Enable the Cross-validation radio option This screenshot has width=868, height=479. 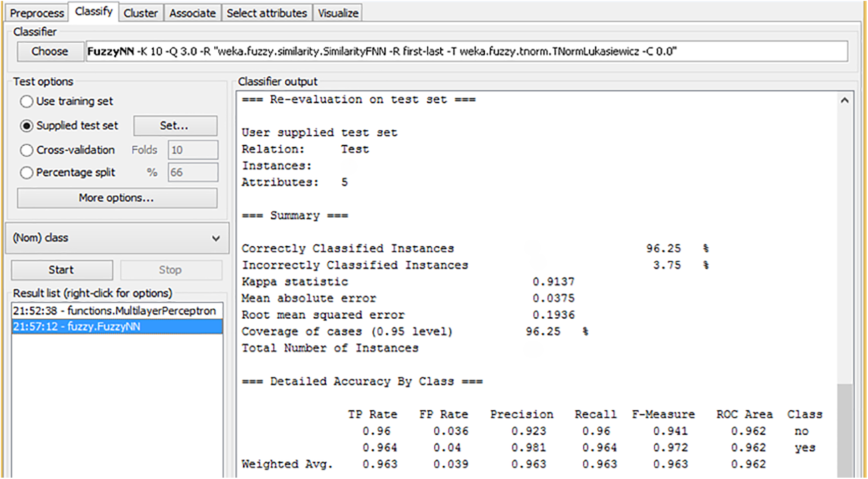coord(27,150)
